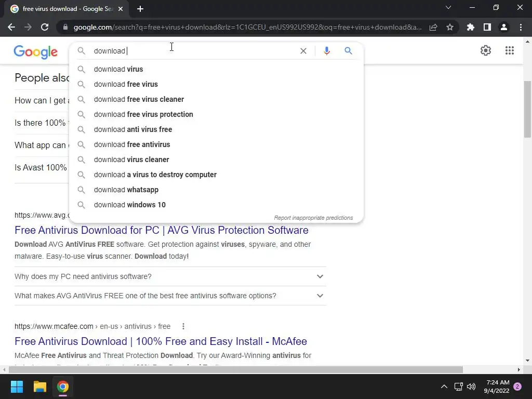Expand What app can question

[x=42, y=145]
